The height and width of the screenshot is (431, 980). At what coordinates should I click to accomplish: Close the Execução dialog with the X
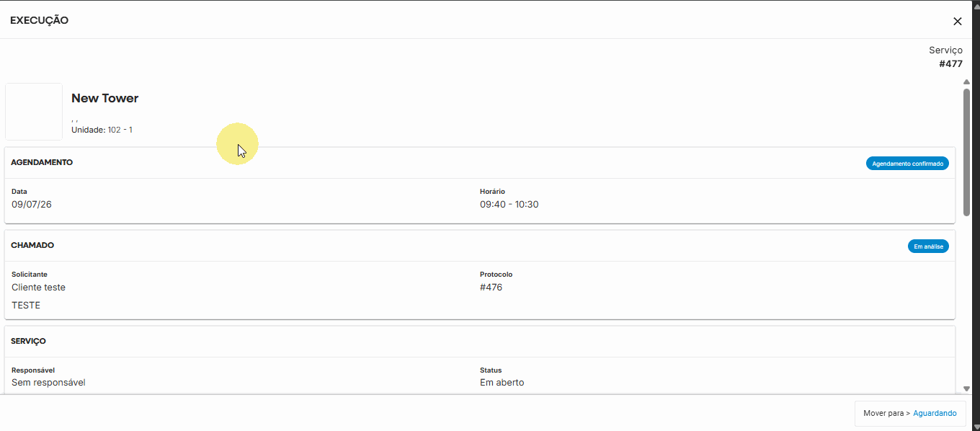click(x=958, y=22)
